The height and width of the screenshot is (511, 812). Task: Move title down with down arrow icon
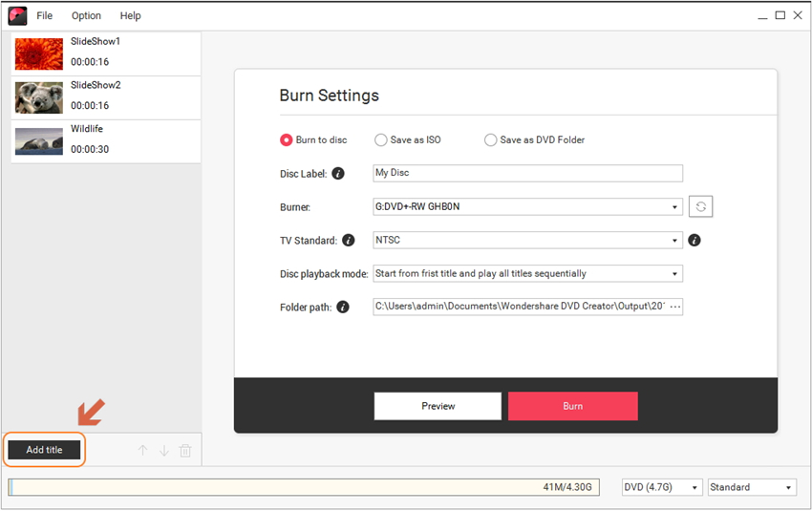pos(164,451)
